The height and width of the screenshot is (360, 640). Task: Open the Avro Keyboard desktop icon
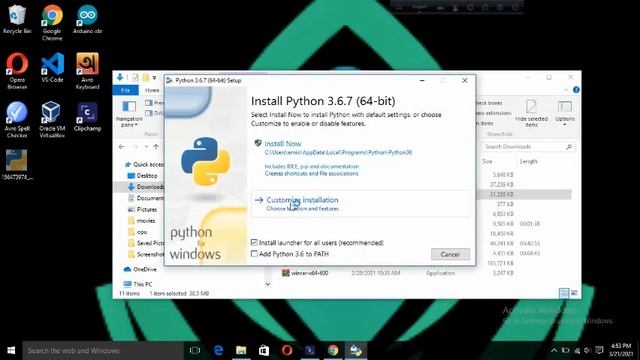point(87,71)
